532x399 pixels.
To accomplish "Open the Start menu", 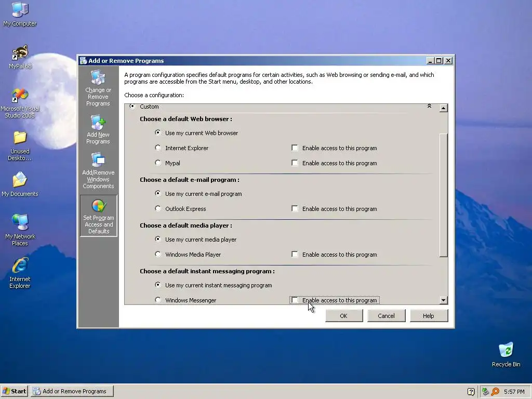I will (15, 392).
